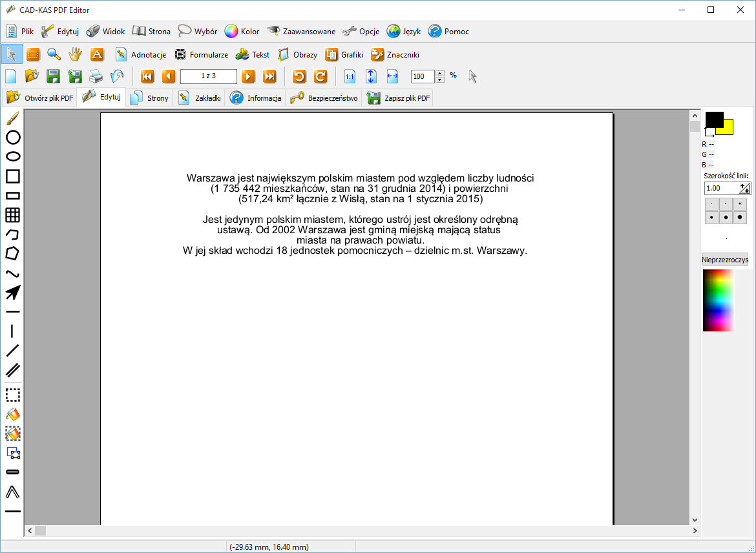This screenshot has height=553, width=756.
Task: Switch to the Strony tab
Action: 150,98
